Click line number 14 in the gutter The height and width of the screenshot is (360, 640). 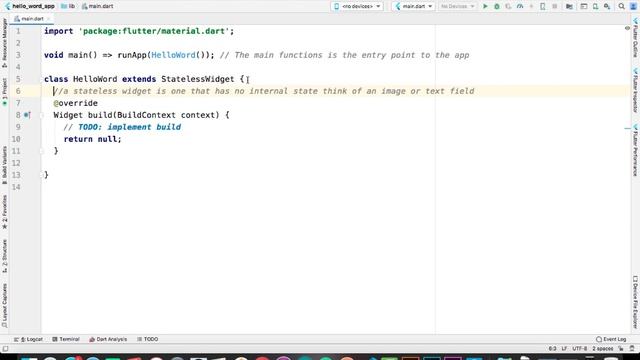pyautogui.click(x=16, y=187)
